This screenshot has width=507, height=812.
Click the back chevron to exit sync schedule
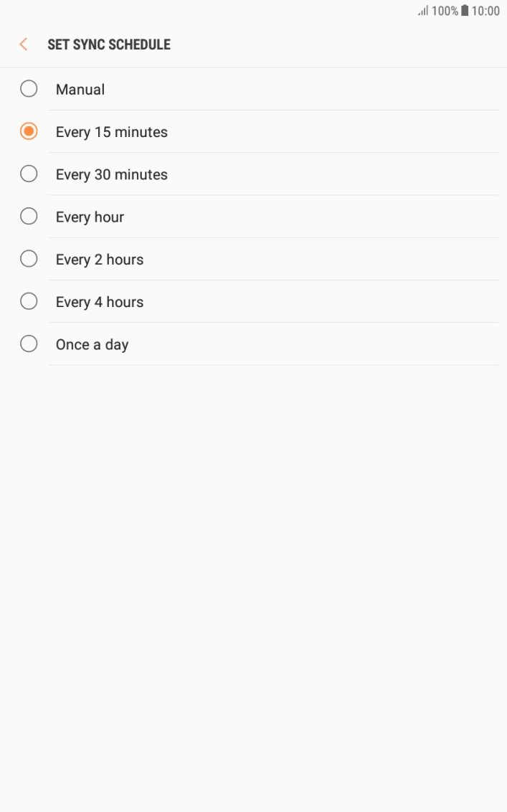click(x=23, y=44)
